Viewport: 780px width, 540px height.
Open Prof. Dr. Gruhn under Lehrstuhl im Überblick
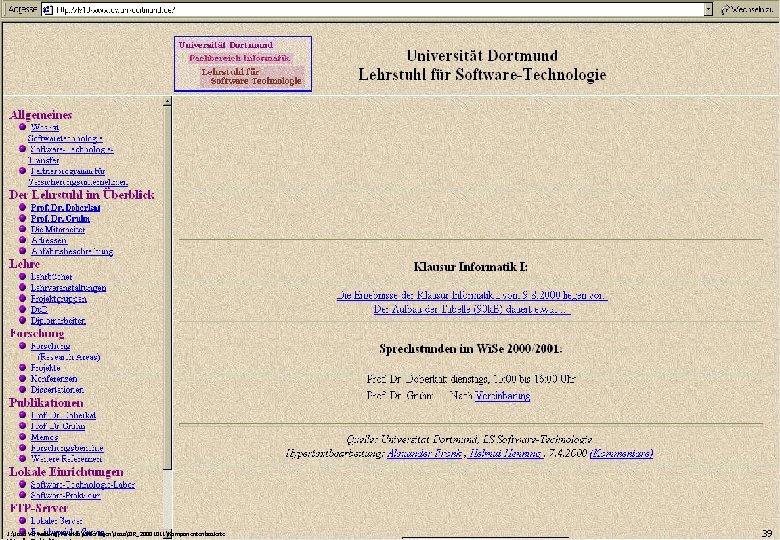(x=60, y=218)
